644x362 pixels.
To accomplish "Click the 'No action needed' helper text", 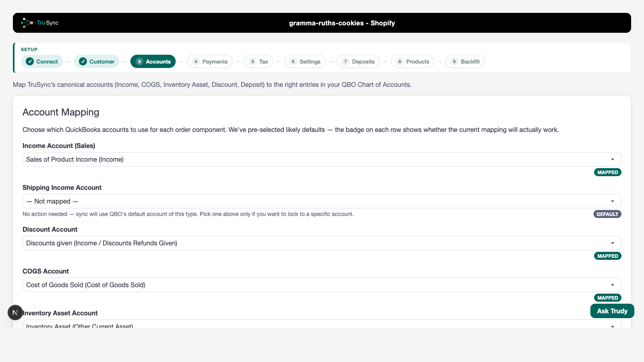I will click(188, 214).
